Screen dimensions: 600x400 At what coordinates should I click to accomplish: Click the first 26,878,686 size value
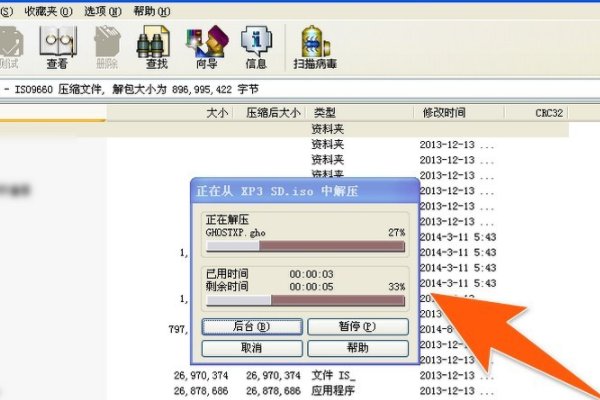coord(201,391)
